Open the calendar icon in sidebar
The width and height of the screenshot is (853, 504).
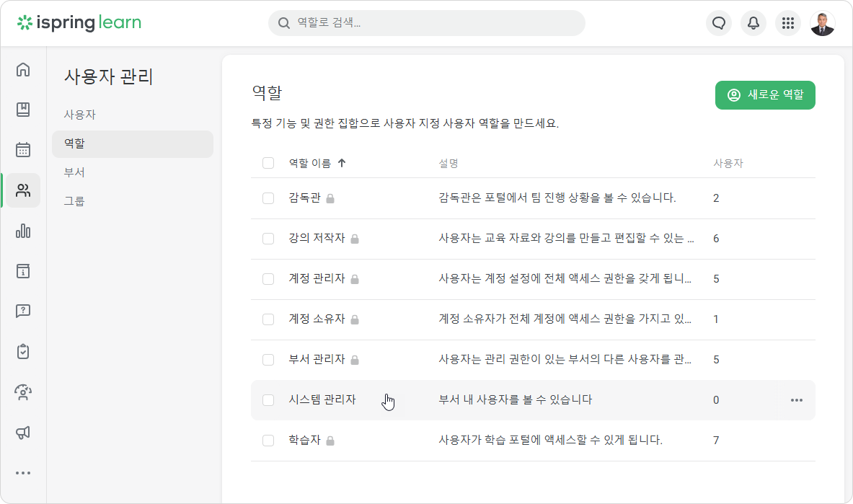[23, 150]
